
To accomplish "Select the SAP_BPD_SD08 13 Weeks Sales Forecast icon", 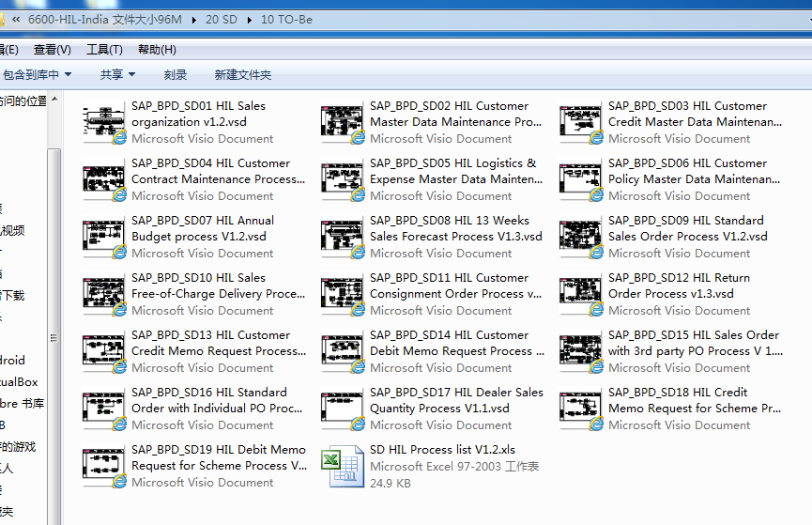I will pyautogui.click(x=343, y=238).
